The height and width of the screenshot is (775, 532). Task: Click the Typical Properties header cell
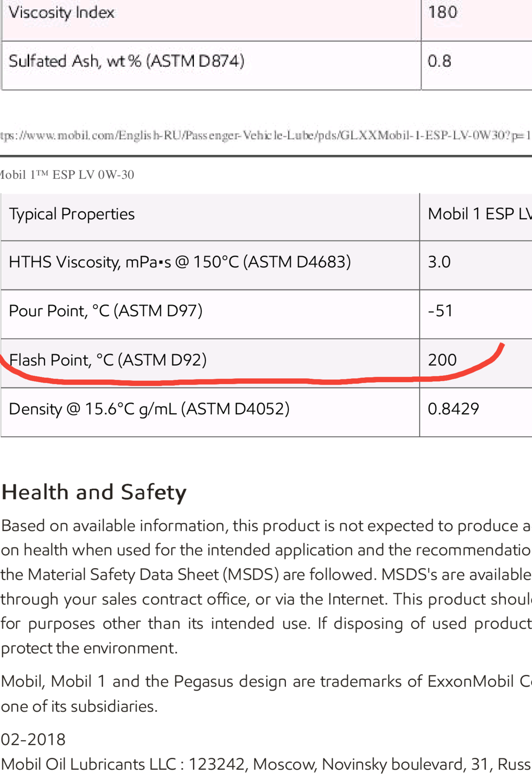coord(210,217)
